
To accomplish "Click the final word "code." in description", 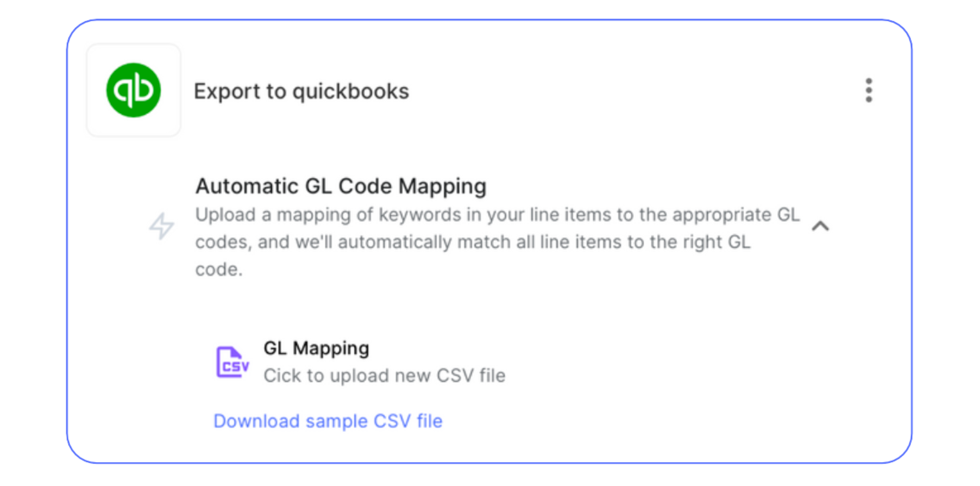I will (x=219, y=269).
